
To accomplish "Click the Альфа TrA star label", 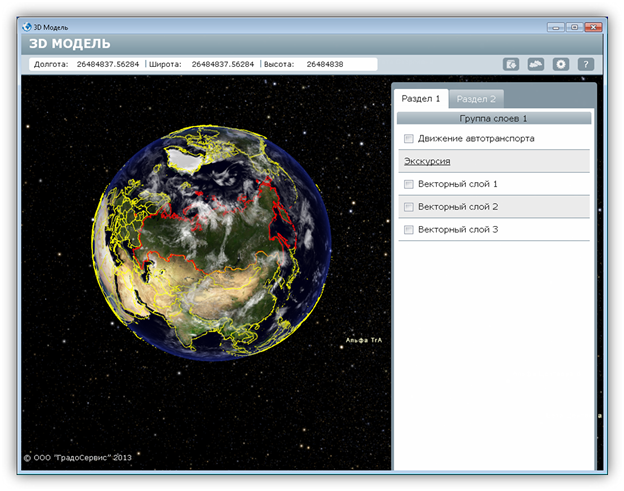I will point(364,341).
